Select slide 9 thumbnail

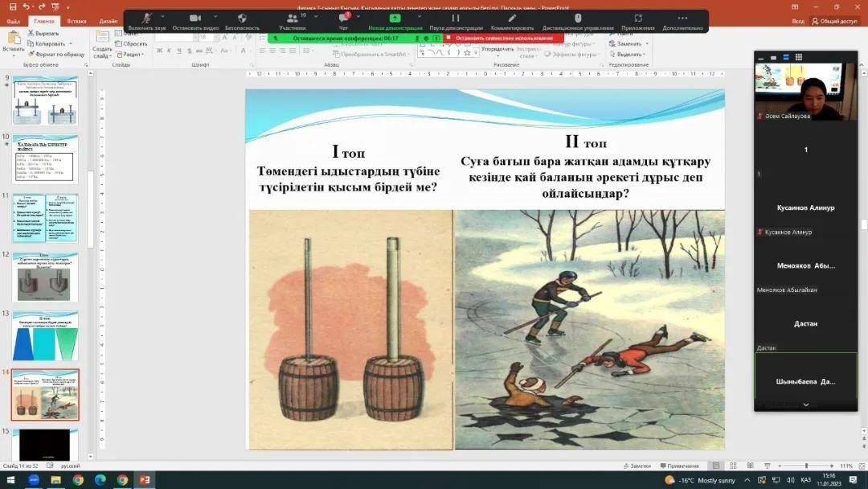coord(45,101)
